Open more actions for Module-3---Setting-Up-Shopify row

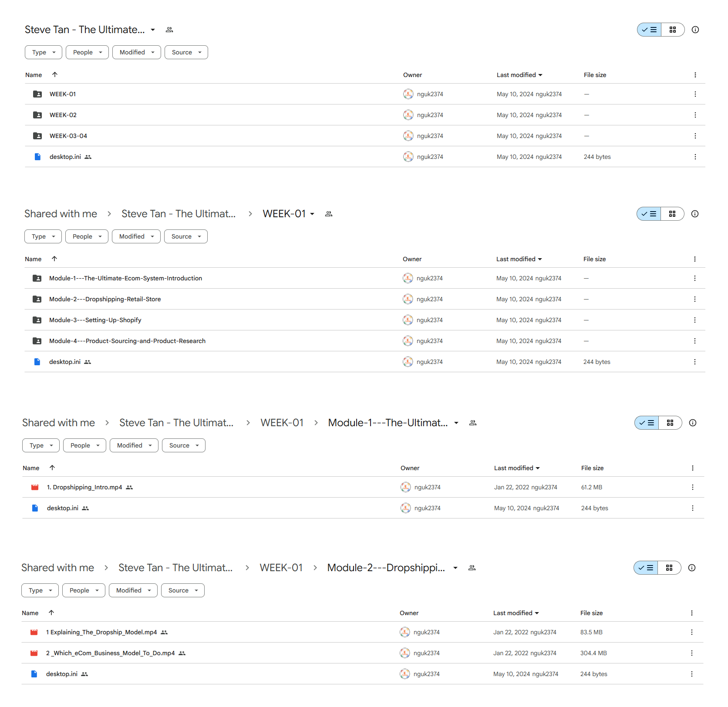(x=694, y=320)
